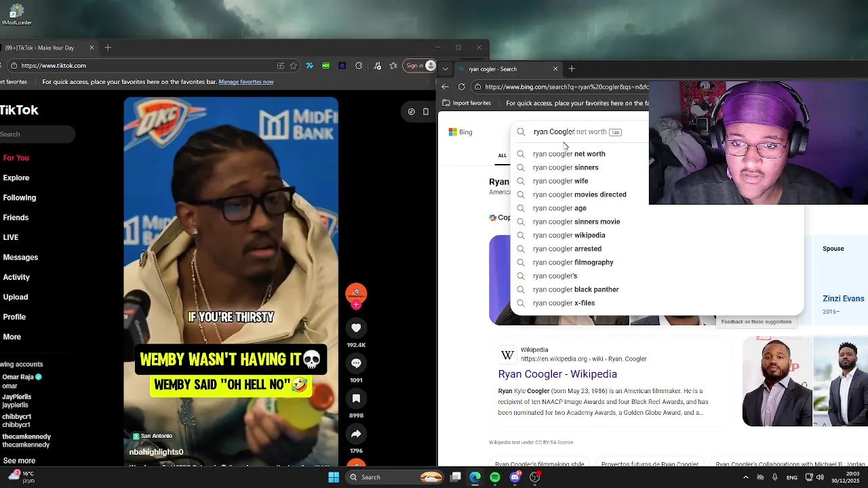Open Extensions puzzle icon in TikTok browser toolbar
The width and height of the screenshot is (868, 488).
(x=359, y=66)
